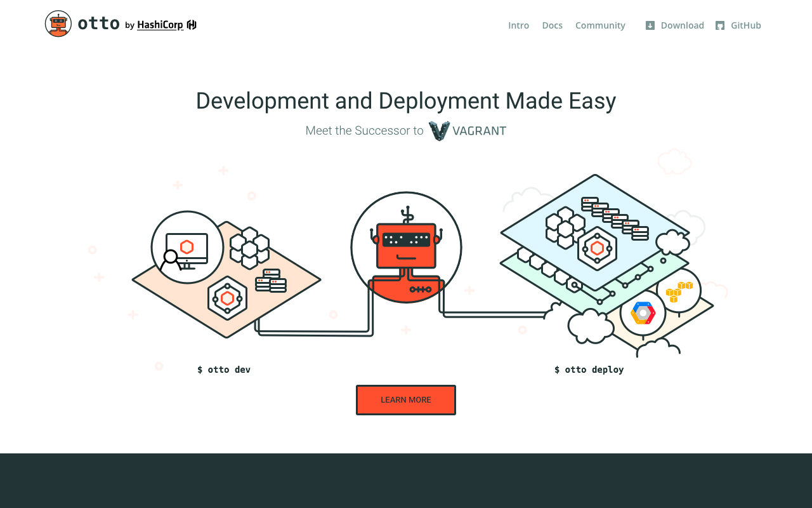Click the 'Meet the Successor to' text

pos(364,131)
